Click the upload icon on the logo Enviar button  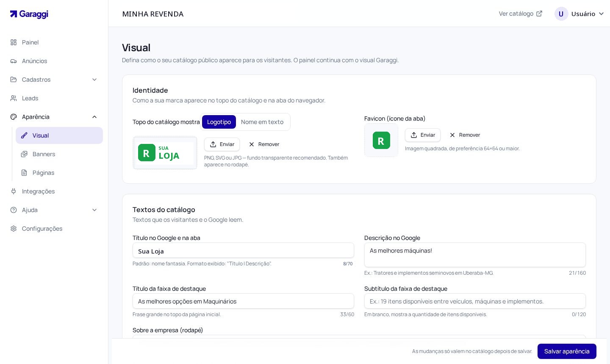click(213, 144)
